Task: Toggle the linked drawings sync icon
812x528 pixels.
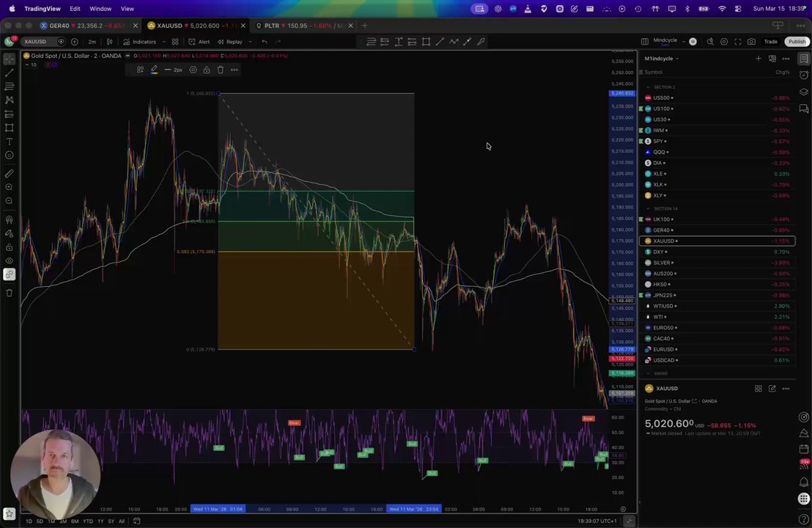Action: (x=10, y=274)
